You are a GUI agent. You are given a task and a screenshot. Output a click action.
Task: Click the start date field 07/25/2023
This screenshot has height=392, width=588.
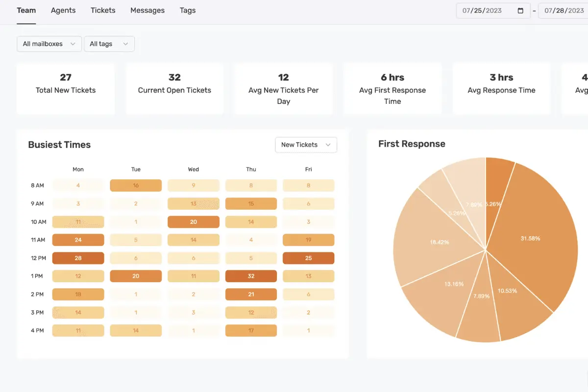click(x=493, y=11)
